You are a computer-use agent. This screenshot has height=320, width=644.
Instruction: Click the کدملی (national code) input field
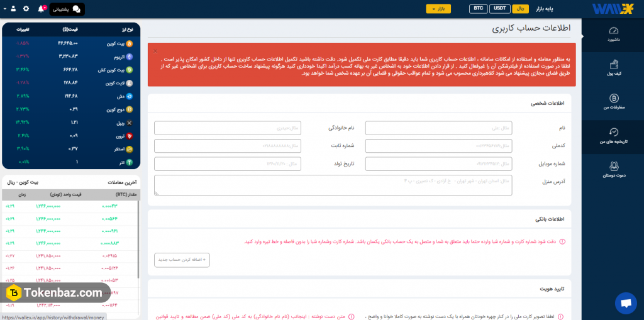pyautogui.click(x=438, y=146)
